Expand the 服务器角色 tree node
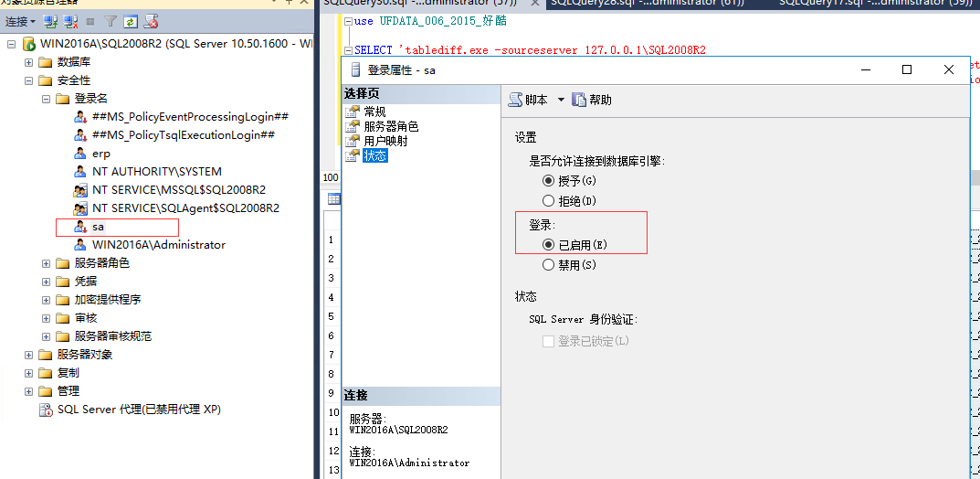The image size is (980, 479). (x=46, y=263)
